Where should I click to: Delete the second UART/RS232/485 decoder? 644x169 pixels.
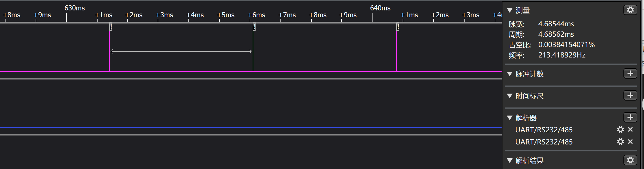630,142
